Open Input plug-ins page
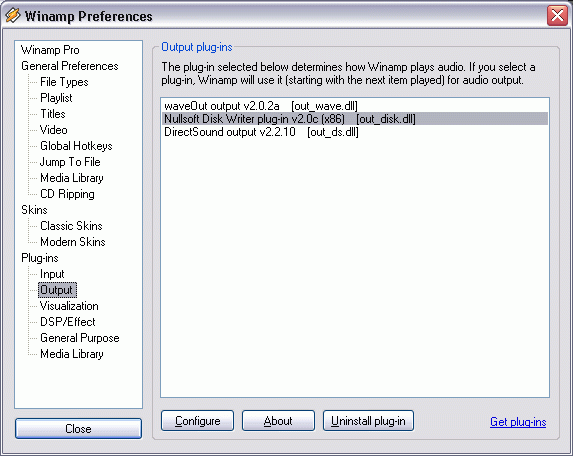573x456 pixels. (x=52, y=274)
